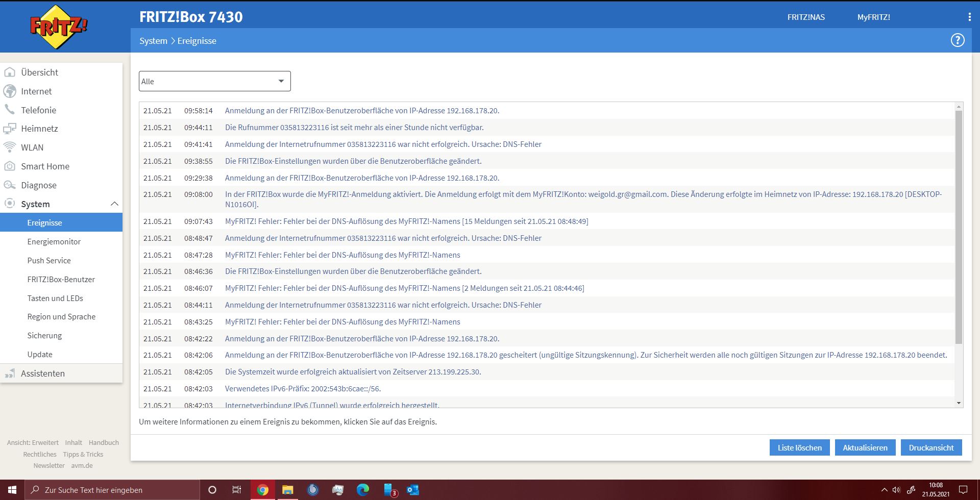Open the event filter dropdown showing Alle
980x500 pixels.
[215, 81]
